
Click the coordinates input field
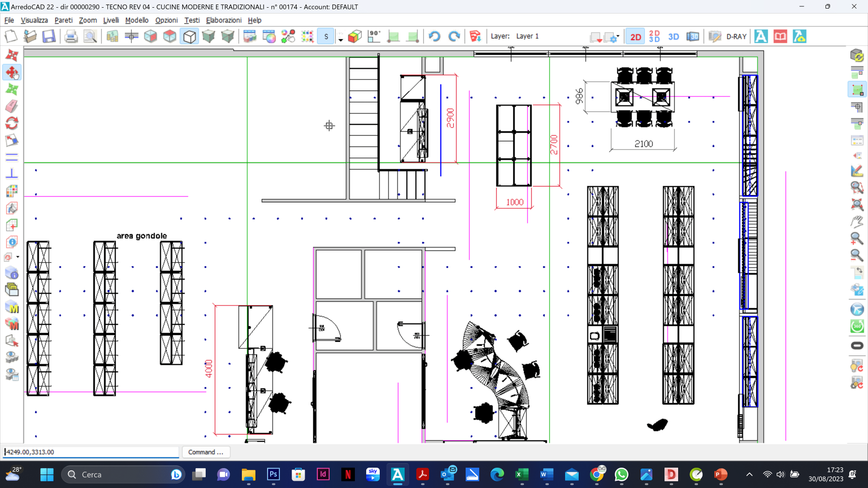click(x=91, y=452)
